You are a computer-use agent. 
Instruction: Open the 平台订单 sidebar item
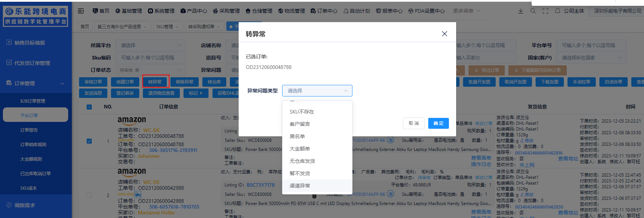tap(35, 115)
